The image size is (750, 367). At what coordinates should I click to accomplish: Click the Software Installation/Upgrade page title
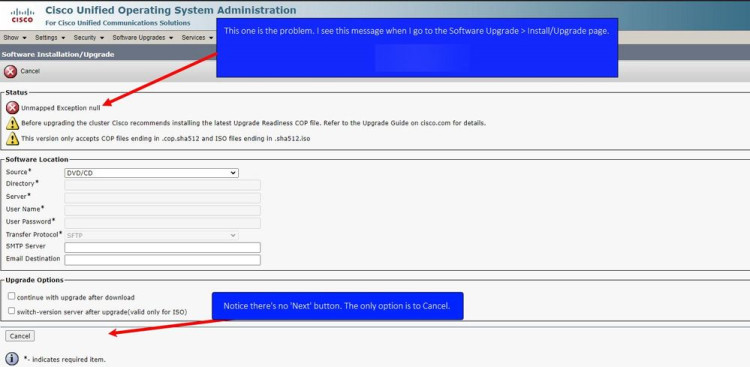pos(58,55)
